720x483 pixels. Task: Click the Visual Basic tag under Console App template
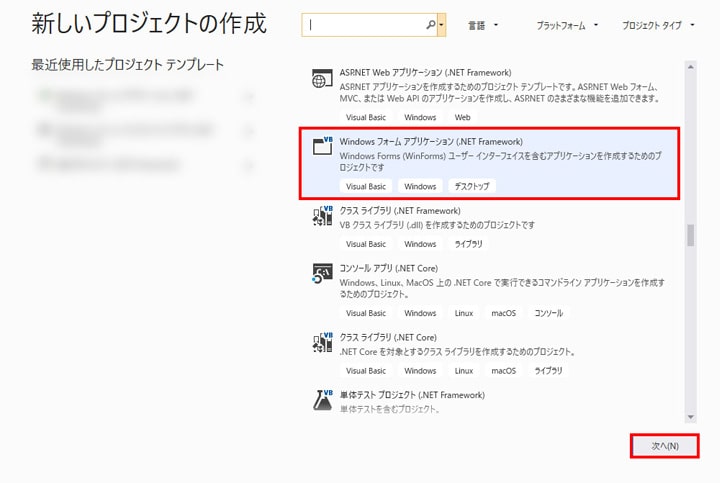click(x=366, y=313)
